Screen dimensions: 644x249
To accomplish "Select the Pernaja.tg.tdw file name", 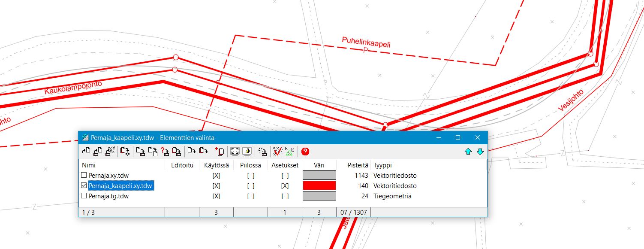I will click(x=109, y=196).
